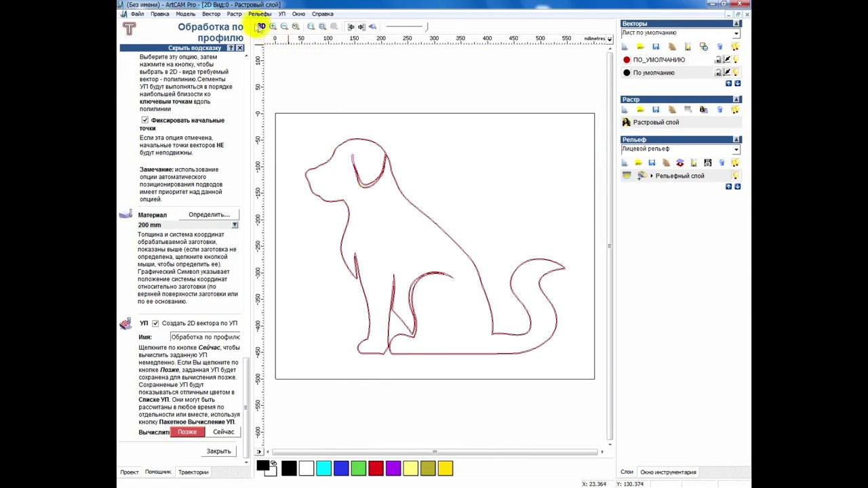Toggle visibility bulb of По умолчанию layer

pyautogui.click(x=735, y=73)
